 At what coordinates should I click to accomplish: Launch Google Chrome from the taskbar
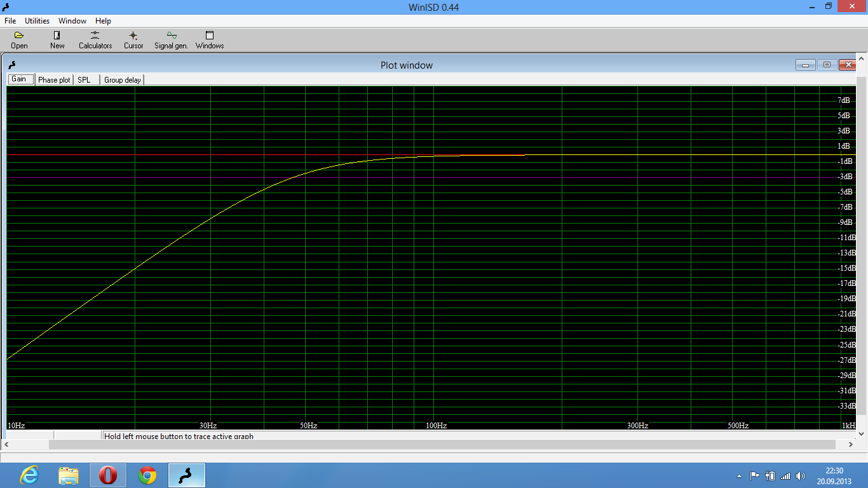point(147,475)
